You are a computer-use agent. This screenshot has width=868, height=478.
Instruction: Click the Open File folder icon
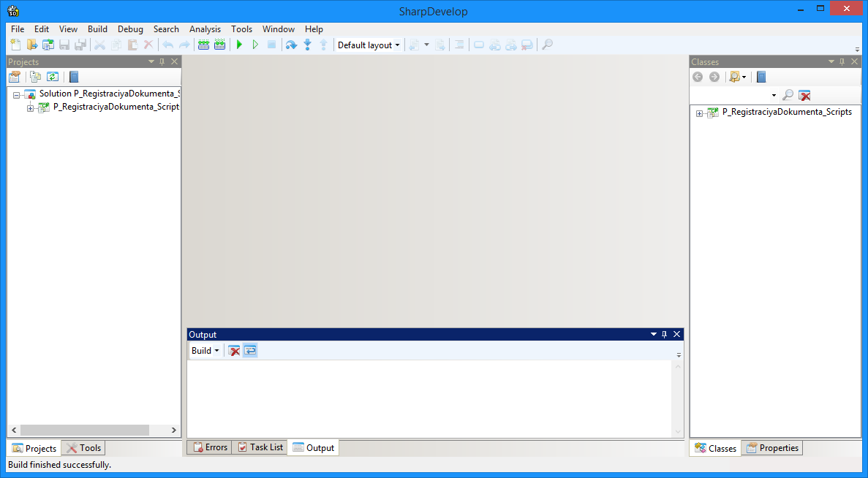click(32, 45)
